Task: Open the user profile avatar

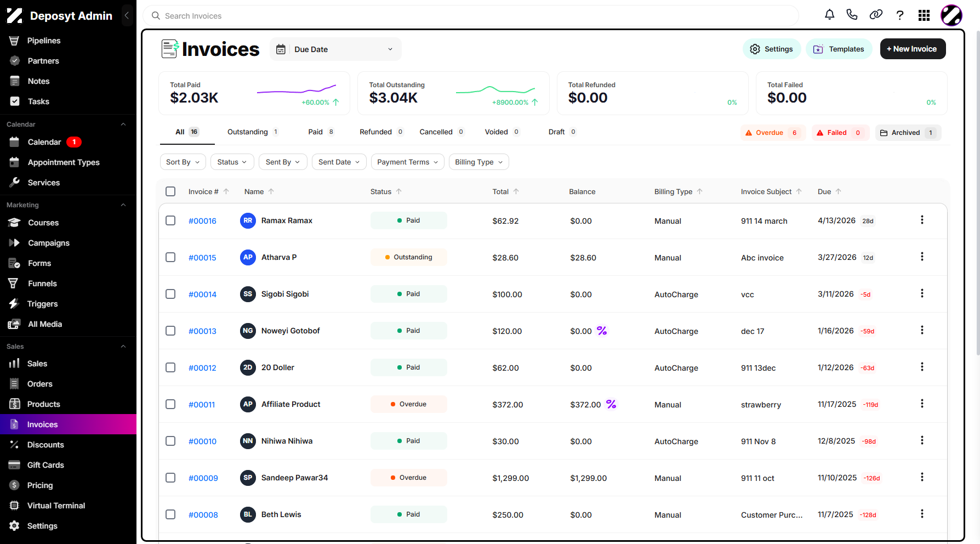Action: [951, 15]
